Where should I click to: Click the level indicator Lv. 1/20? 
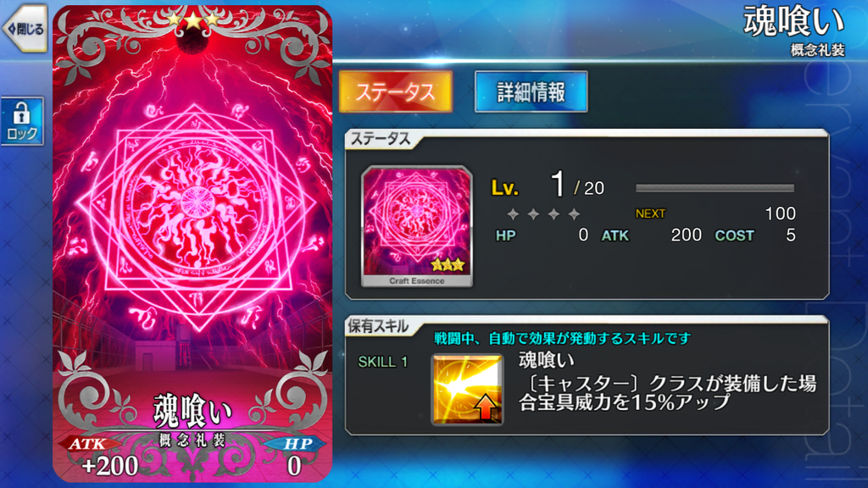click(548, 186)
